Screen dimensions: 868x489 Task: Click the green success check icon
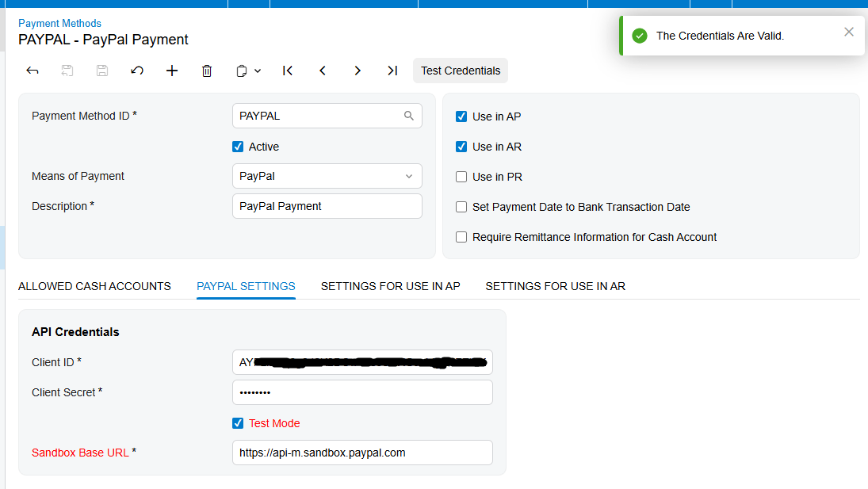point(640,36)
